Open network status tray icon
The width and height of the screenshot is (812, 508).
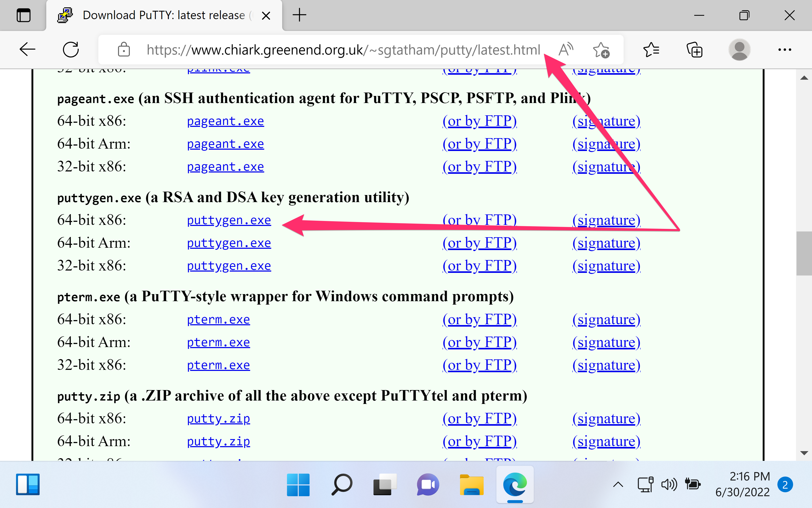[645, 484]
